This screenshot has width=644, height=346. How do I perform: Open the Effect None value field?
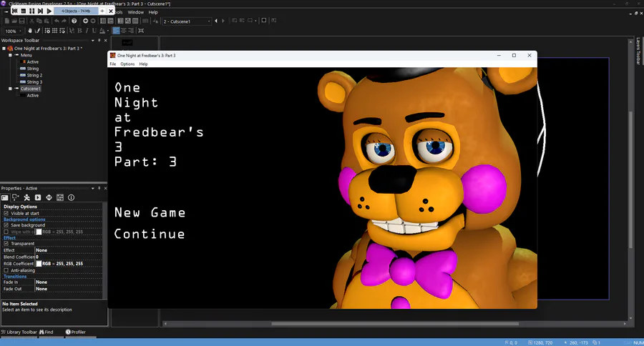[68, 250]
